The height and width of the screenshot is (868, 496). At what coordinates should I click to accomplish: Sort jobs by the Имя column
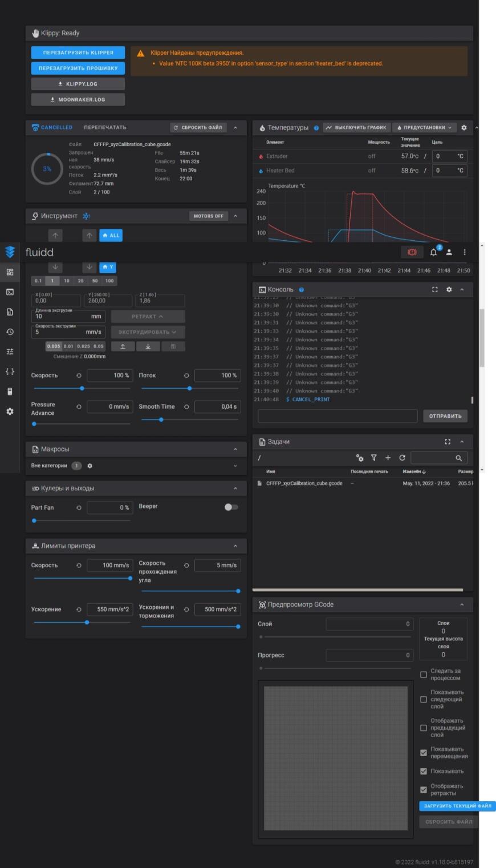(271, 471)
